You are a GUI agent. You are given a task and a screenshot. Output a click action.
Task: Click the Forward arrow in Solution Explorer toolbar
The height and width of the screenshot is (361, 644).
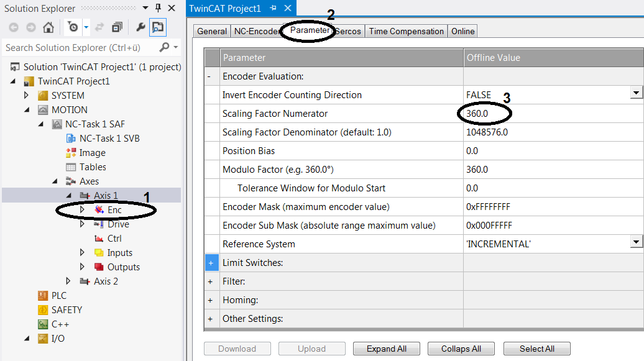tap(31, 27)
